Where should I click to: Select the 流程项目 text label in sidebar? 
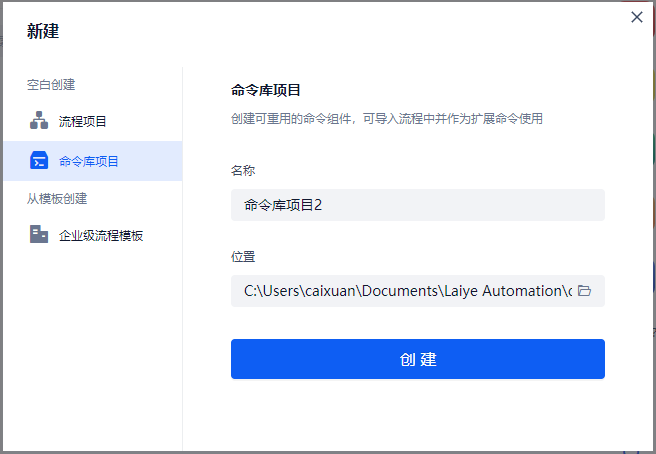83,122
